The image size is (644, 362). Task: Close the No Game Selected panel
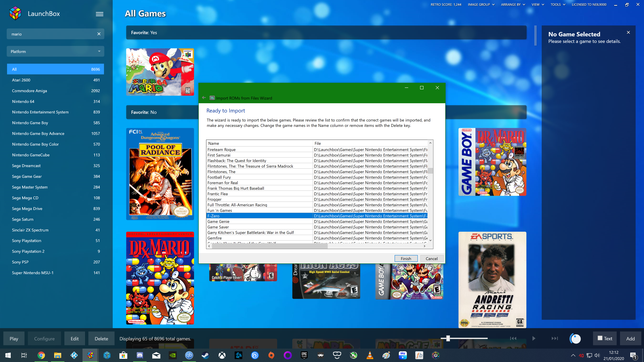[x=628, y=33]
